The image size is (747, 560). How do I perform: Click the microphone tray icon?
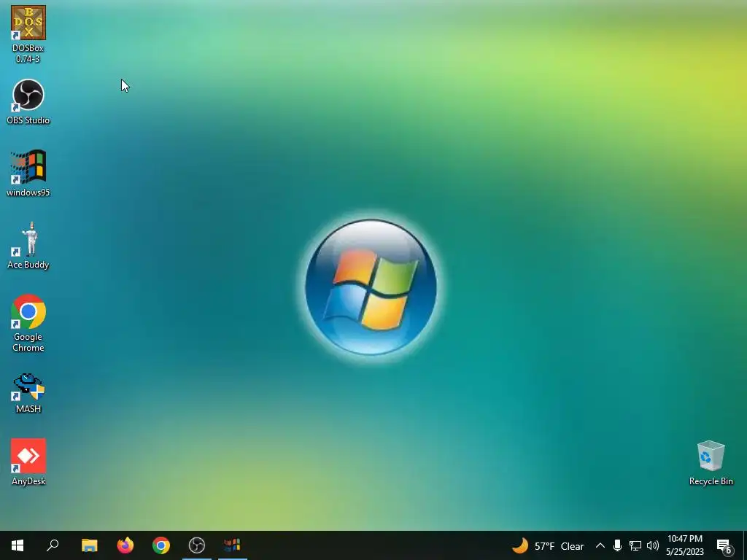tap(617, 545)
